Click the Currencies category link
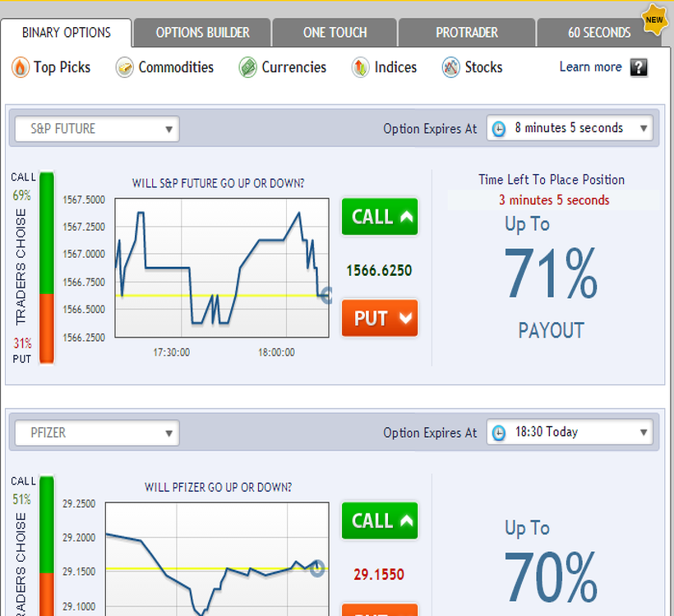 (294, 67)
